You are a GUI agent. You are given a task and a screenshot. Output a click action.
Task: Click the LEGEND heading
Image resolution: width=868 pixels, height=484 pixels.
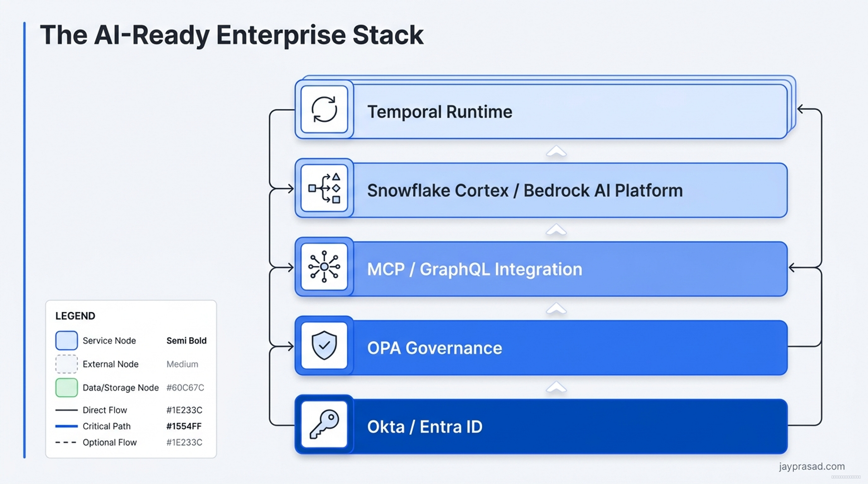[x=75, y=316]
